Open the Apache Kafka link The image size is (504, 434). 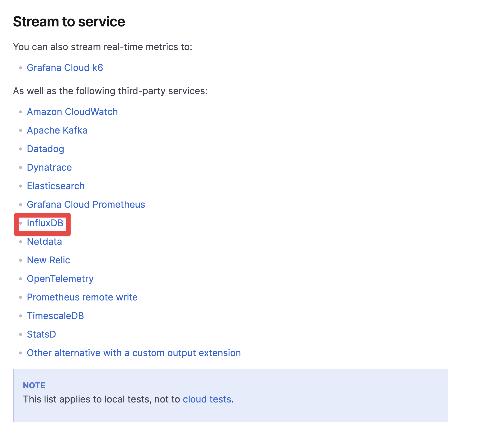57,130
